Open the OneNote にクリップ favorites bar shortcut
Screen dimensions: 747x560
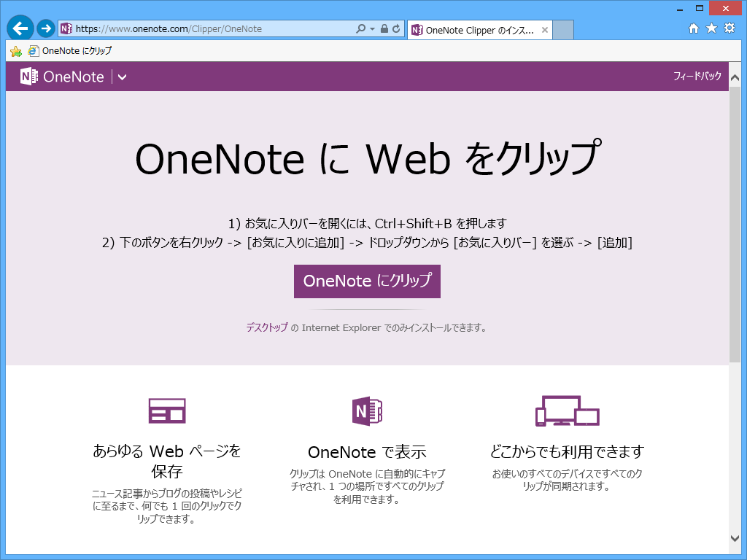point(69,50)
